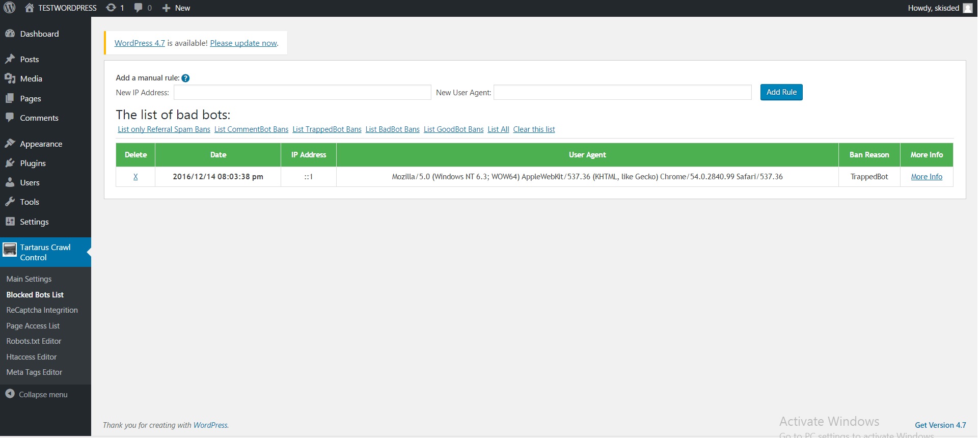
Task: Click the List All link
Action: pyautogui.click(x=498, y=129)
